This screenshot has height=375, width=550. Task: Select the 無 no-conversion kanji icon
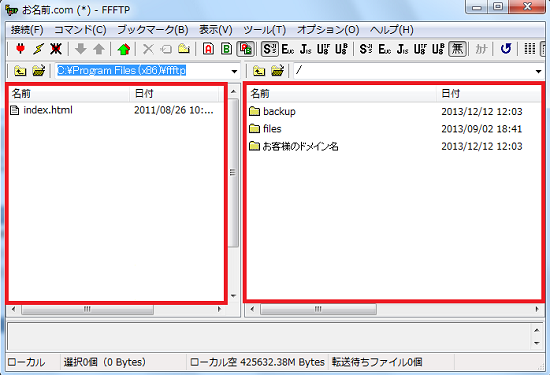[x=457, y=49]
